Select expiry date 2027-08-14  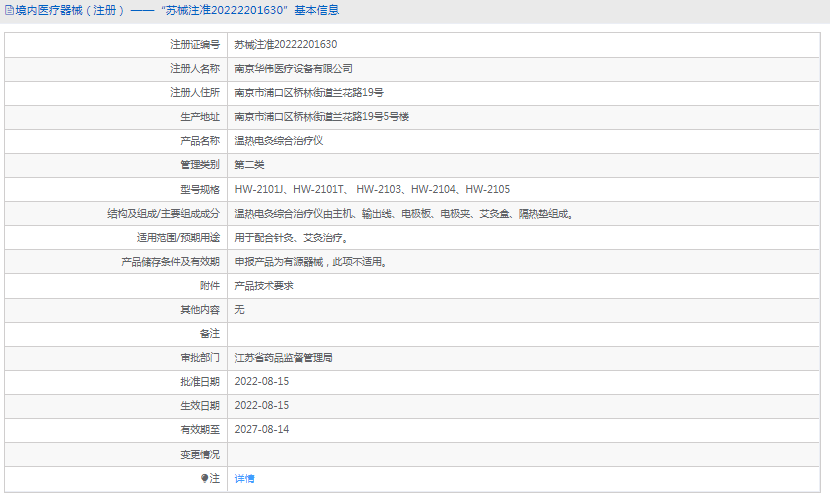(x=261, y=429)
